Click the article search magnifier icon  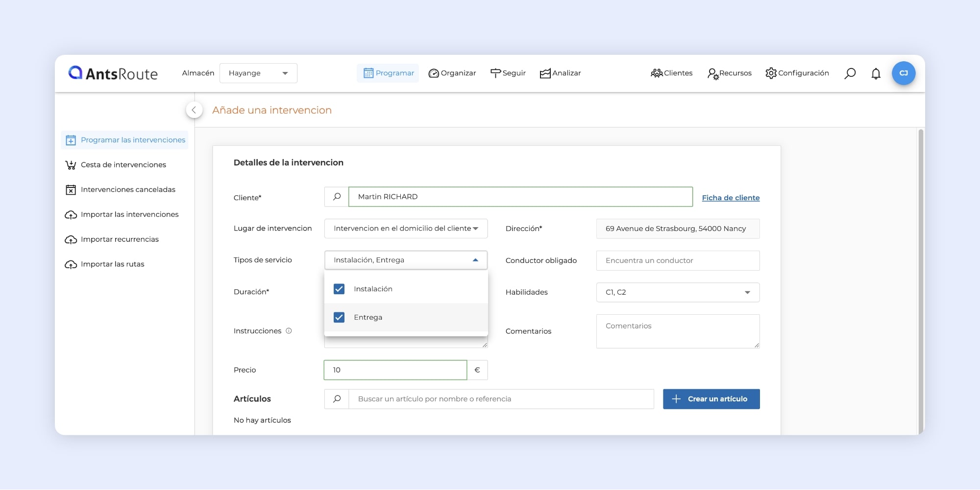[x=337, y=399]
